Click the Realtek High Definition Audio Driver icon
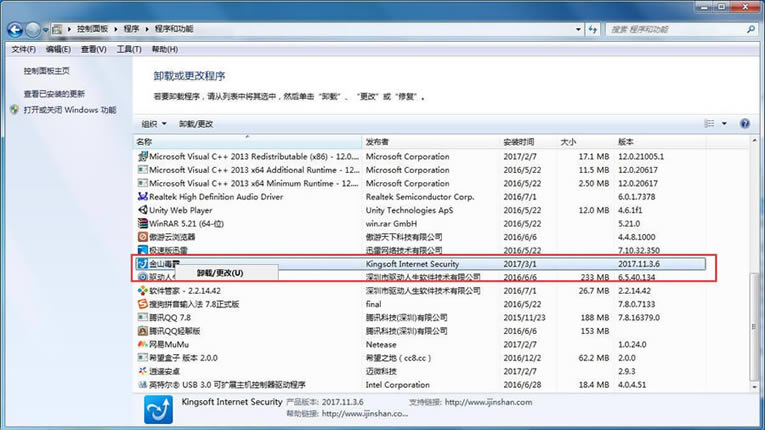Screen dimensions: 765x430 click(x=142, y=197)
